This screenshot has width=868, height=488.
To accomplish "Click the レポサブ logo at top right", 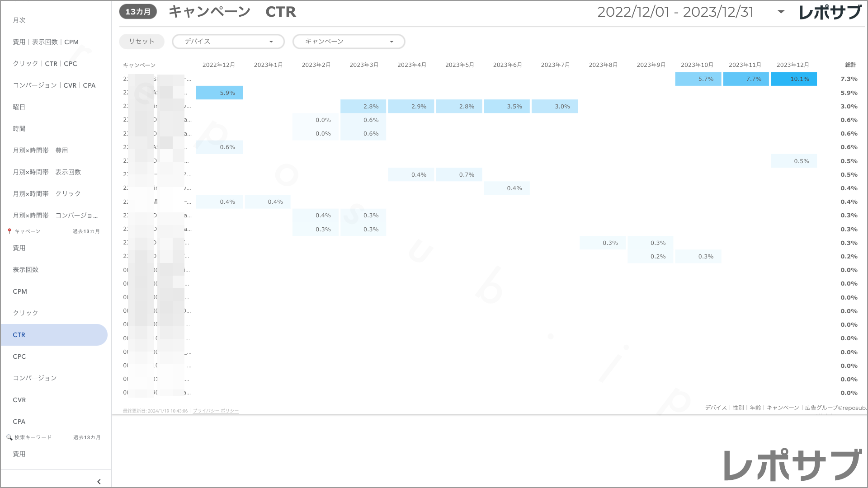I will point(830,12).
